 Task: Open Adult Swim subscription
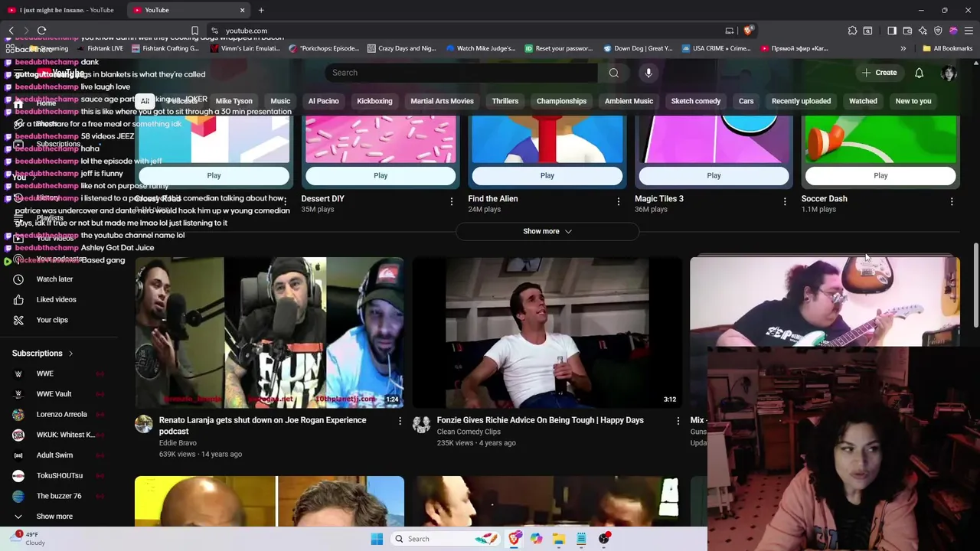point(54,455)
